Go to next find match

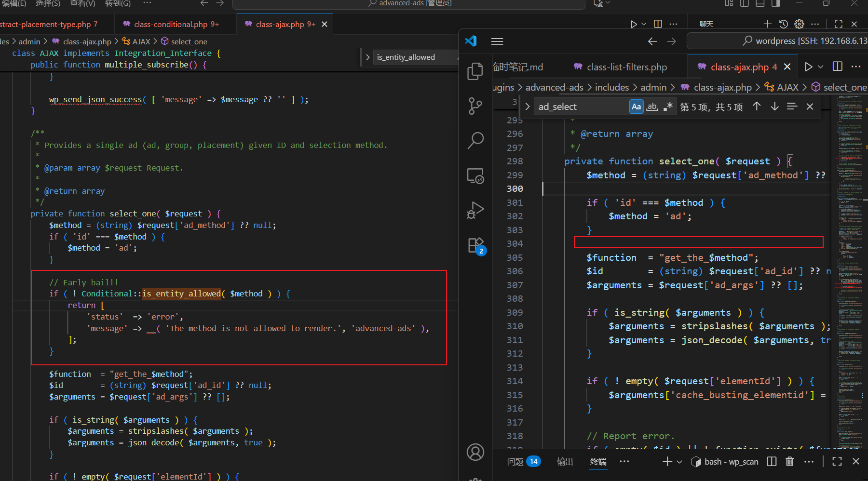coord(774,107)
